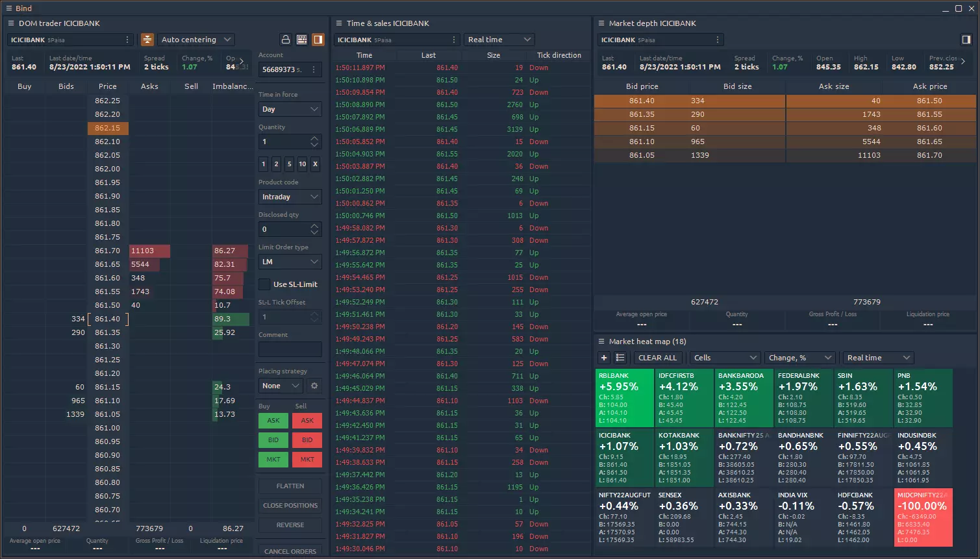Open the Market heat map panel menu icon
This screenshot has width=980, height=559.
(601, 342)
